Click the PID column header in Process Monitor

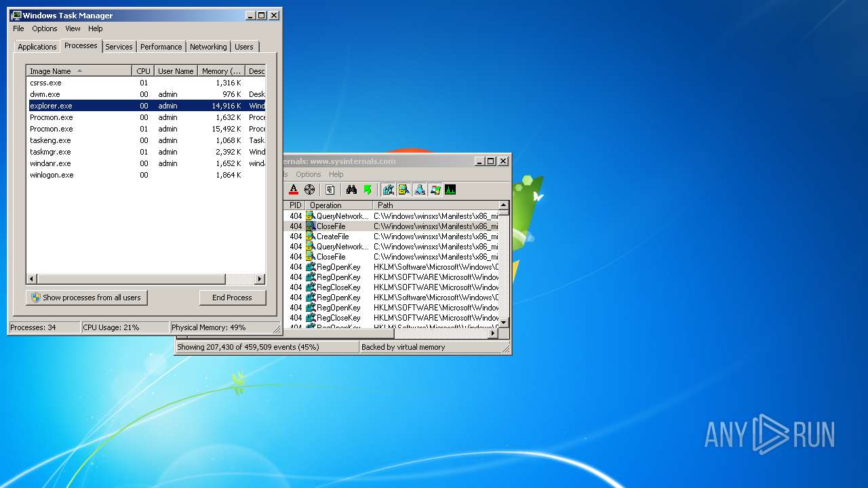[295, 205]
